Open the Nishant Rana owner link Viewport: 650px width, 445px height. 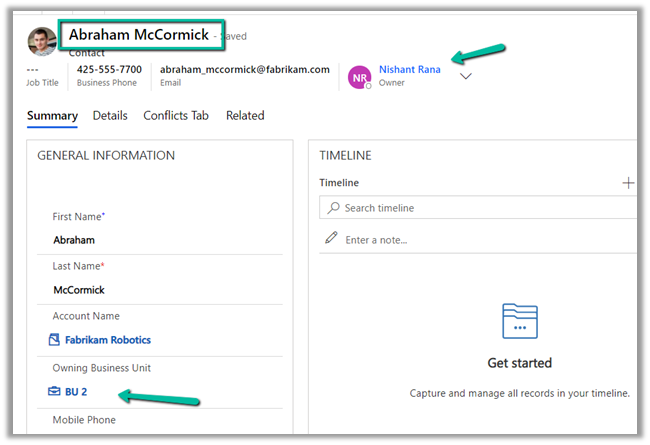pyautogui.click(x=409, y=69)
